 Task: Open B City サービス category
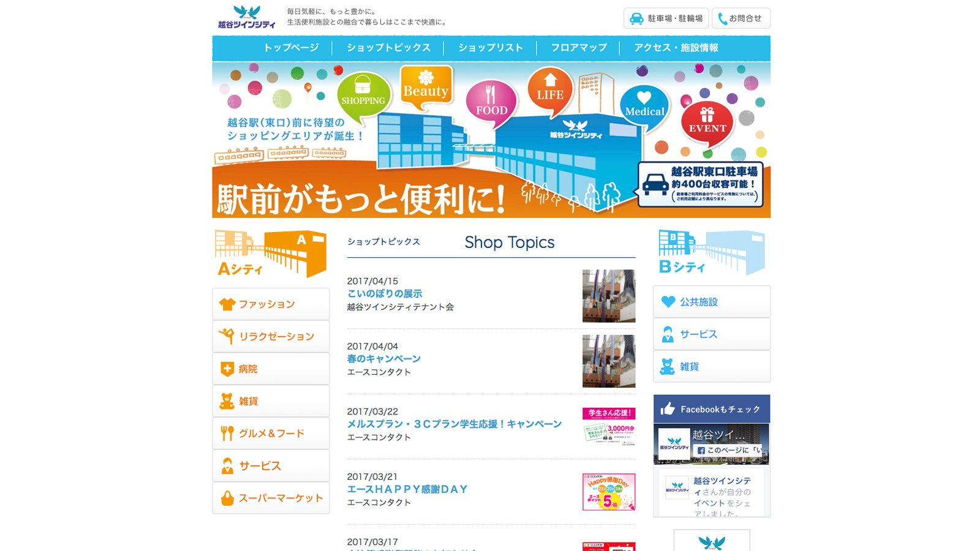(712, 334)
